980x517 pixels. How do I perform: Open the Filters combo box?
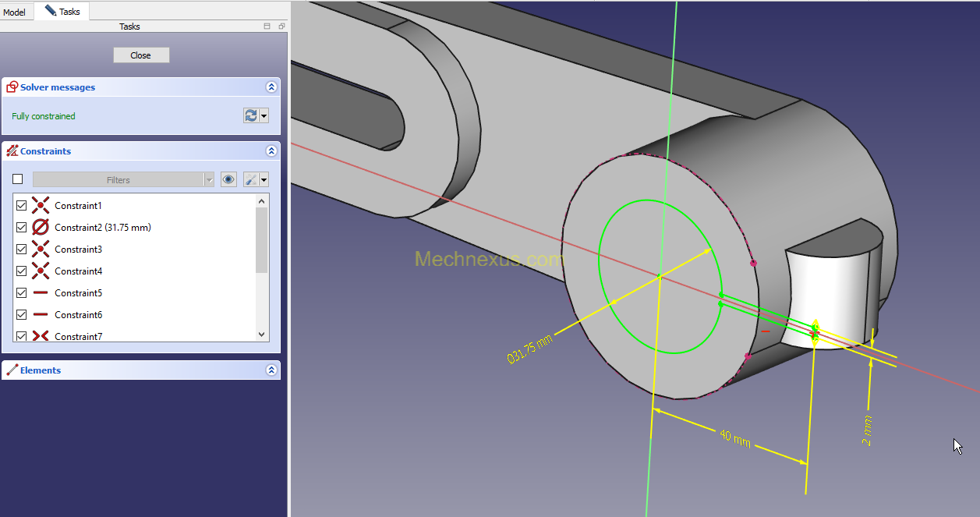123,180
